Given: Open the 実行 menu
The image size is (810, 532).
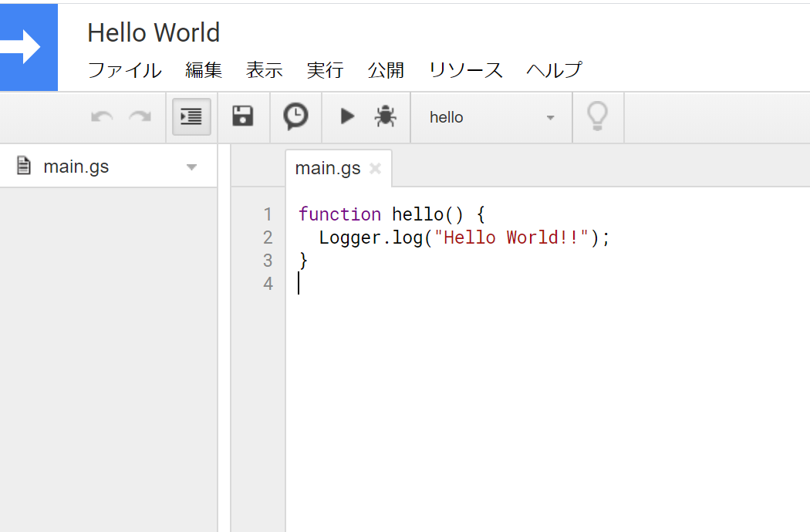Looking at the screenshot, I should pyautogui.click(x=325, y=70).
